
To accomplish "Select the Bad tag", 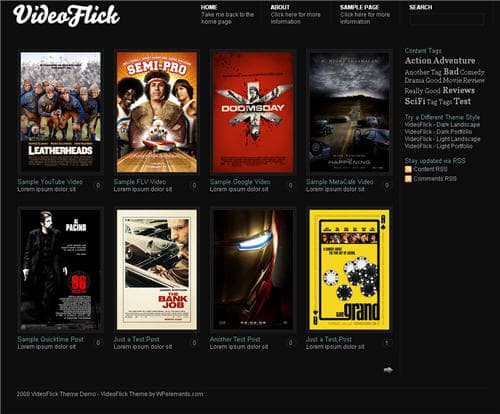I will (x=451, y=71).
